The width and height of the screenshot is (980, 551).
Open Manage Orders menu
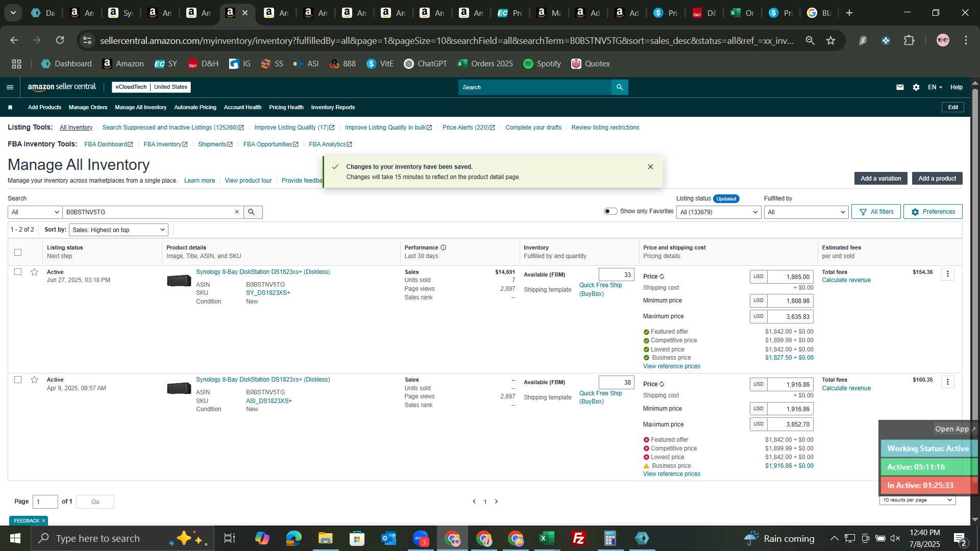click(88, 107)
